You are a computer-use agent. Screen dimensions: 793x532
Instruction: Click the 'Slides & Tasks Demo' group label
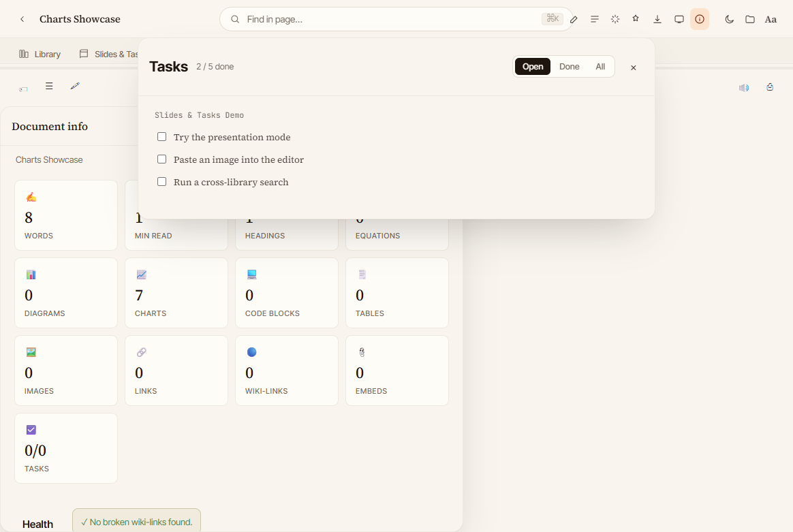[199, 115]
